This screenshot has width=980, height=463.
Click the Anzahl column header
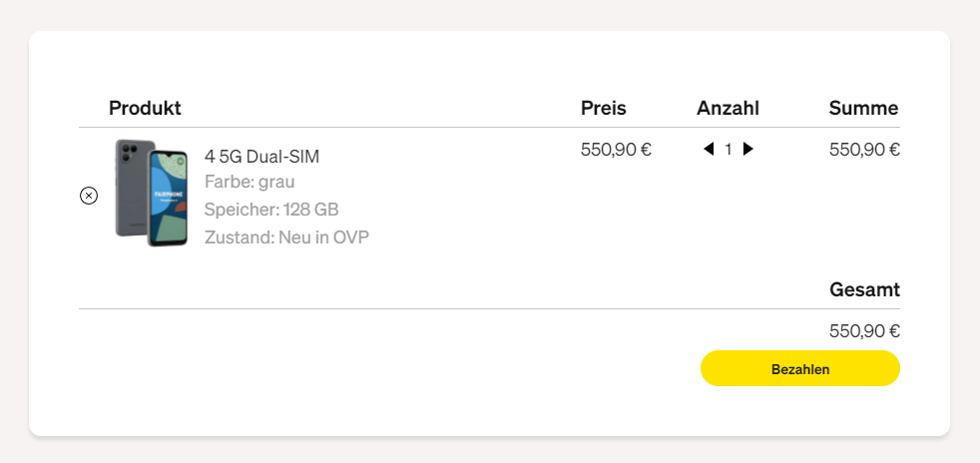[729, 108]
